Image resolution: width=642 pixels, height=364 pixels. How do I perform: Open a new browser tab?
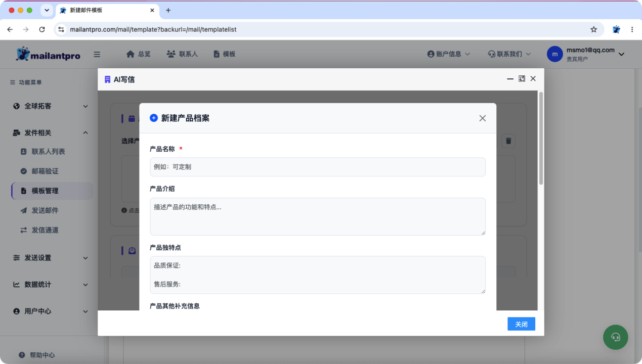point(168,10)
